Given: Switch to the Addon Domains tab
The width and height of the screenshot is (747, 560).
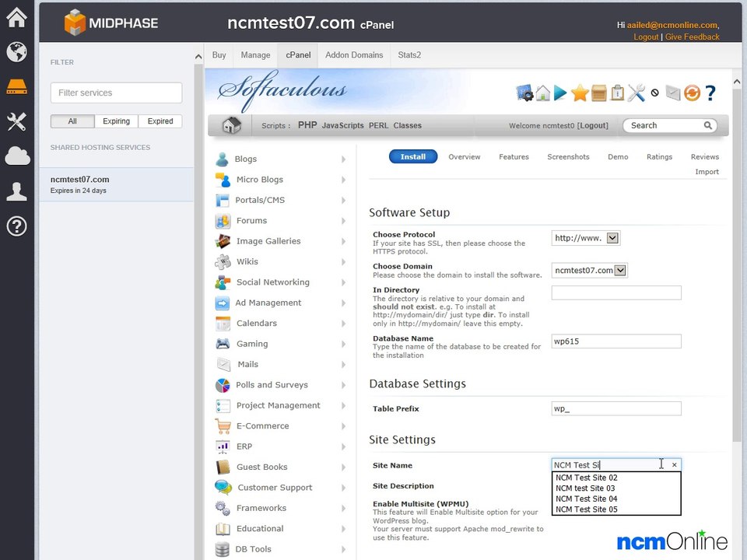Looking at the screenshot, I should [x=354, y=55].
